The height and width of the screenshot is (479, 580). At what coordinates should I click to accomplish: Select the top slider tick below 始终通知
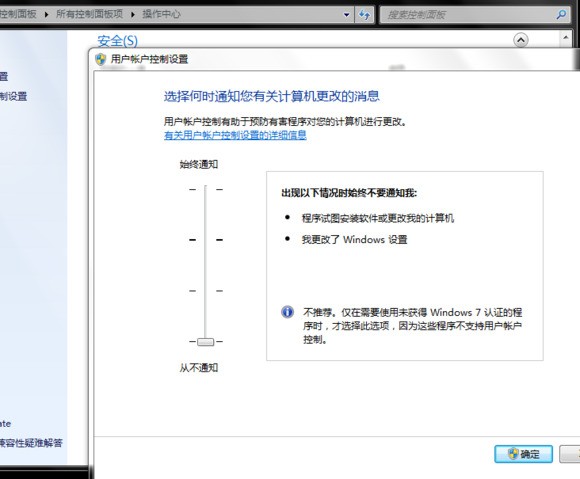[205, 189]
